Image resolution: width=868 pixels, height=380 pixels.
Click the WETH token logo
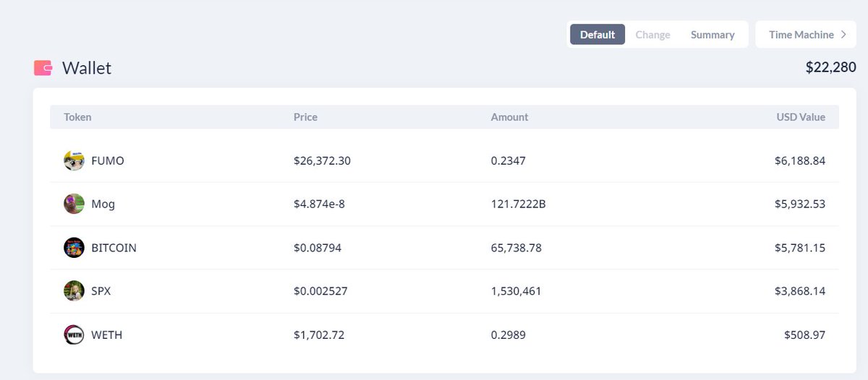(74, 334)
